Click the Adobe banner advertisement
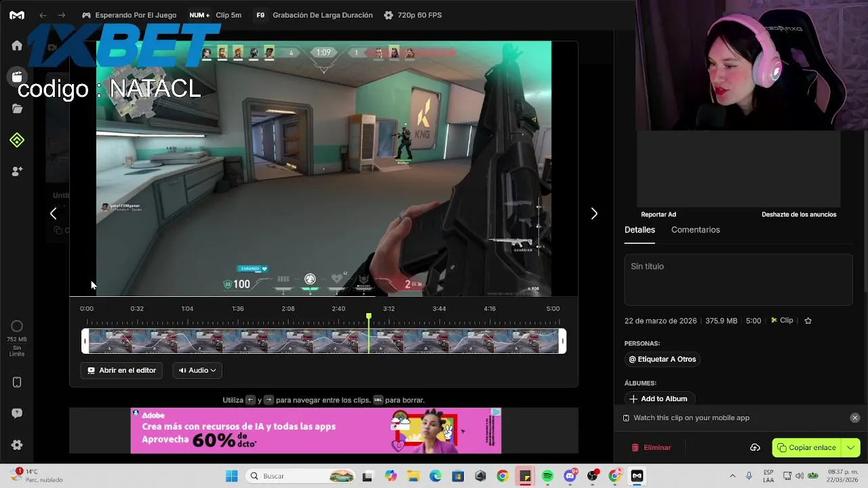Viewport: 868px width, 488px height. coord(316,430)
